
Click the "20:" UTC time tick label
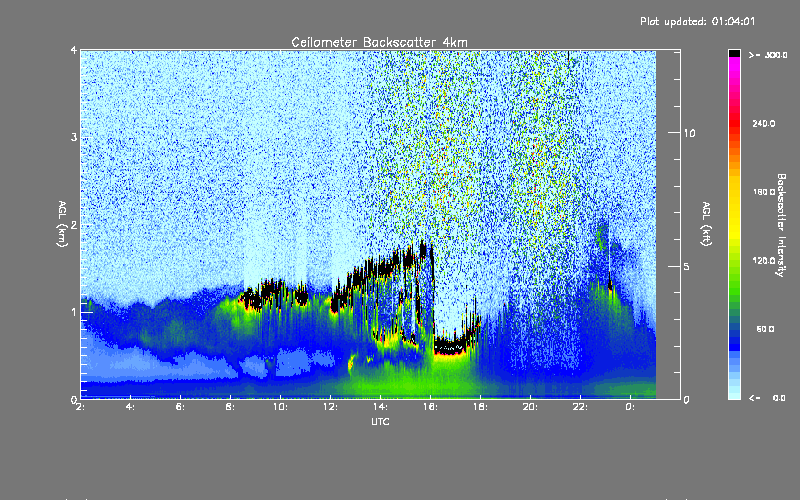click(x=530, y=407)
